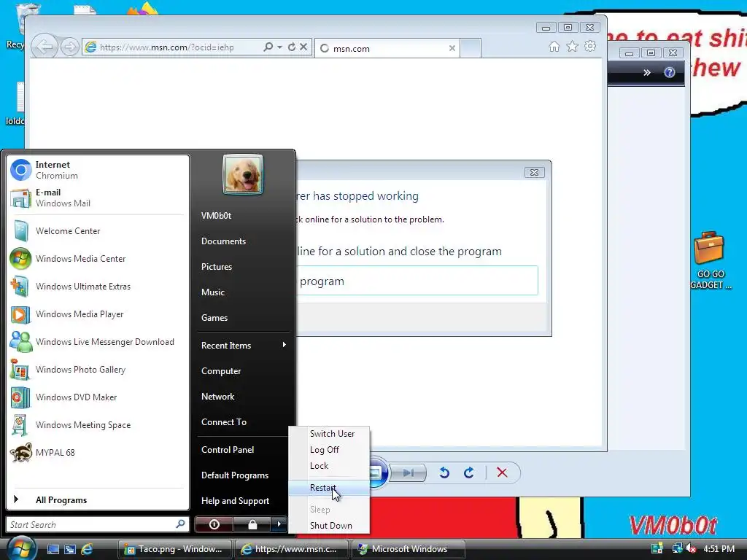Screen dimensions: 747x560
Task: Delete photo with red X
Action: pyautogui.click(x=502, y=472)
